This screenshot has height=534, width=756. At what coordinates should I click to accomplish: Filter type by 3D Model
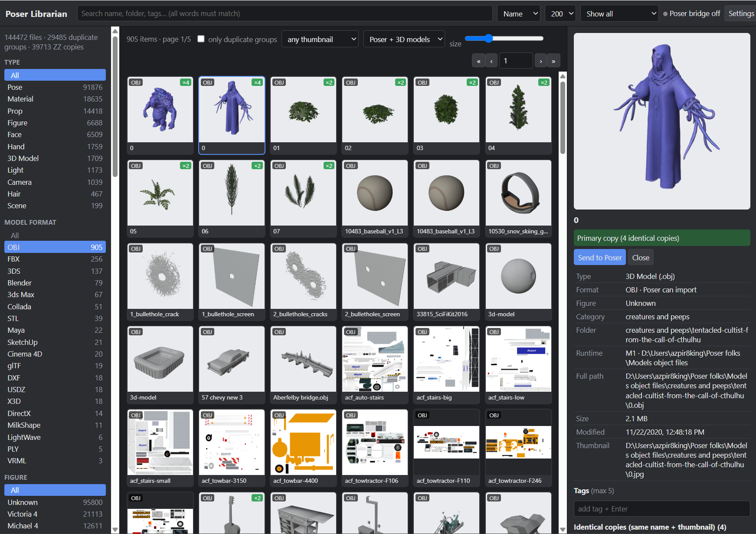click(x=55, y=158)
